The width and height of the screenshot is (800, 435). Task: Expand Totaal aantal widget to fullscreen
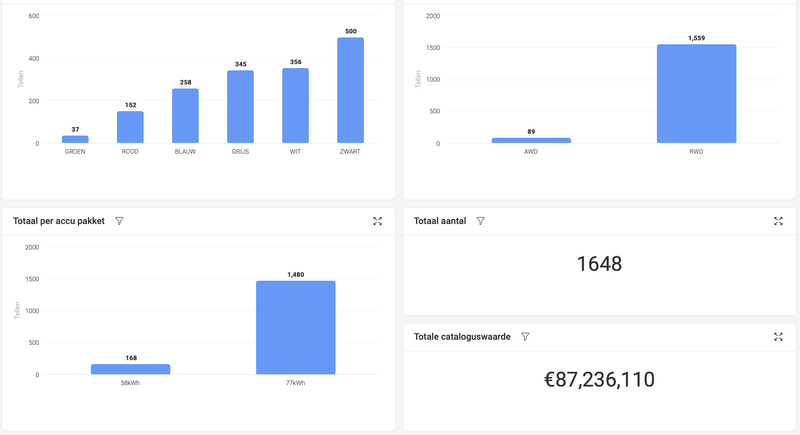[x=778, y=221]
